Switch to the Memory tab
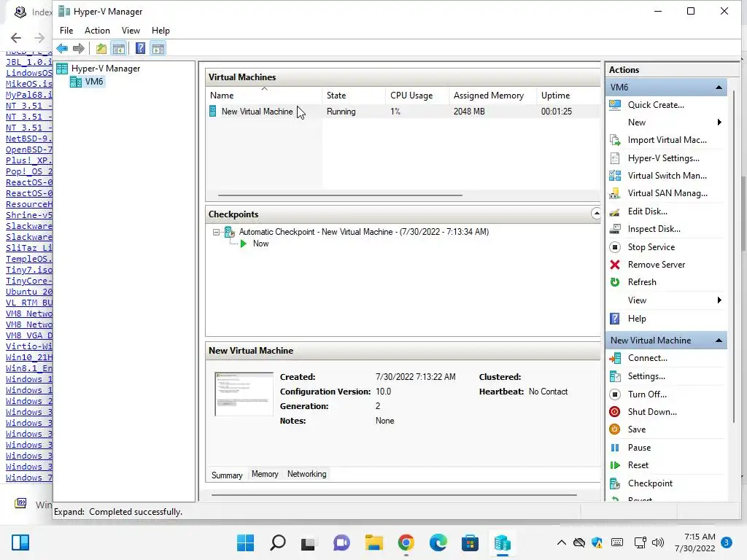 pyautogui.click(x=265, y=474)
